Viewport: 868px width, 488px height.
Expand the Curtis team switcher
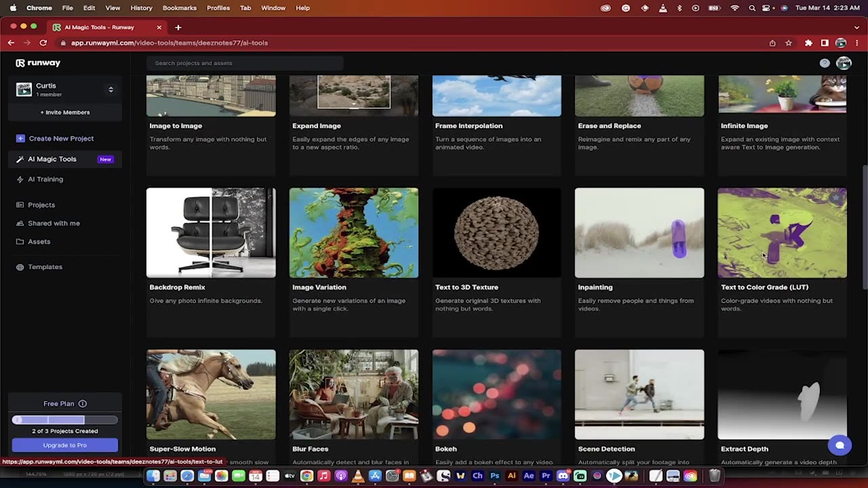pyautogui.click(x=111, y=89)
